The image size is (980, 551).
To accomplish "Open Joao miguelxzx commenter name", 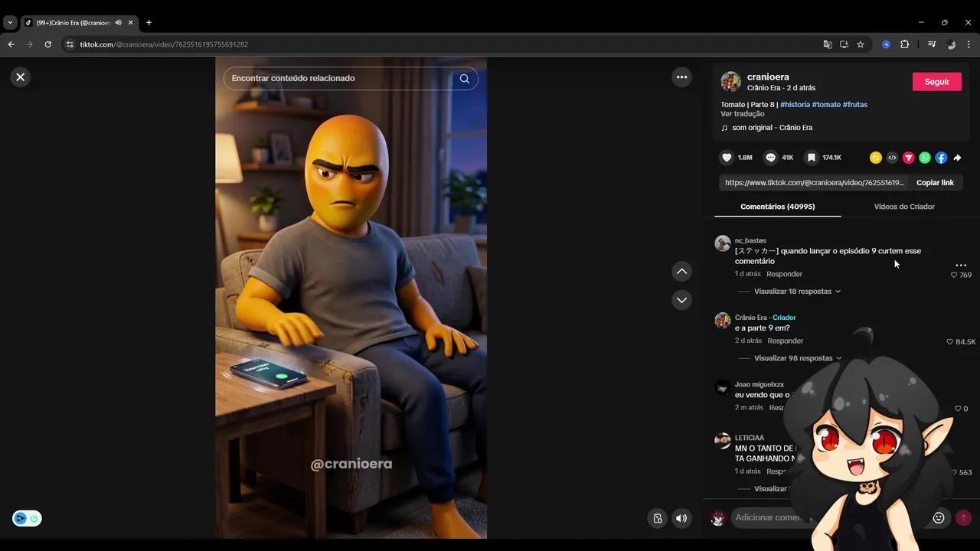I will coord(759,384).
